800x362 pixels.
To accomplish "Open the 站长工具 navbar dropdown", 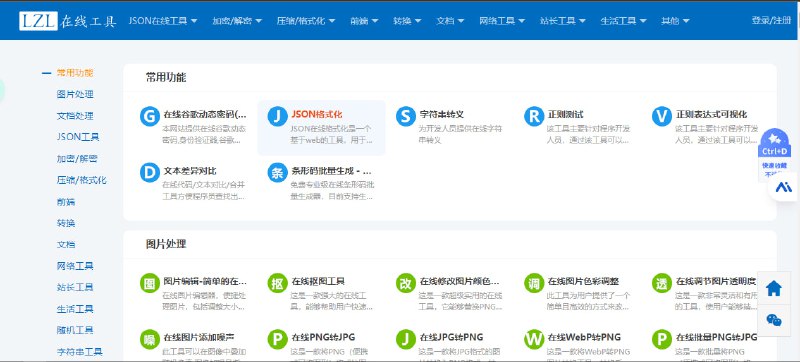I will click(563, 21).
